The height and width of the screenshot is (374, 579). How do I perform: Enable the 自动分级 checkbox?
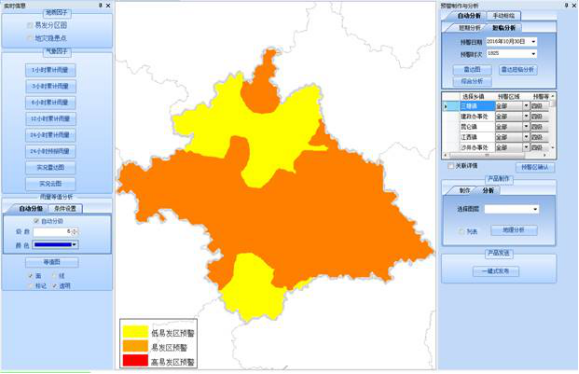pyautogui.click(x=36, y=221)
